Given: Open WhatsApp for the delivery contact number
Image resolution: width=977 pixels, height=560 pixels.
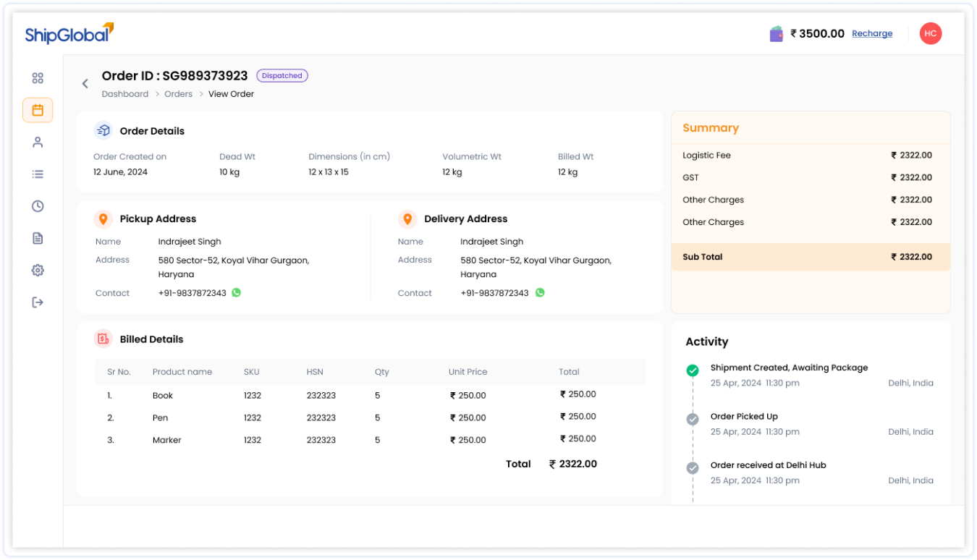Looking at the screenshot, I should point(539,292).
